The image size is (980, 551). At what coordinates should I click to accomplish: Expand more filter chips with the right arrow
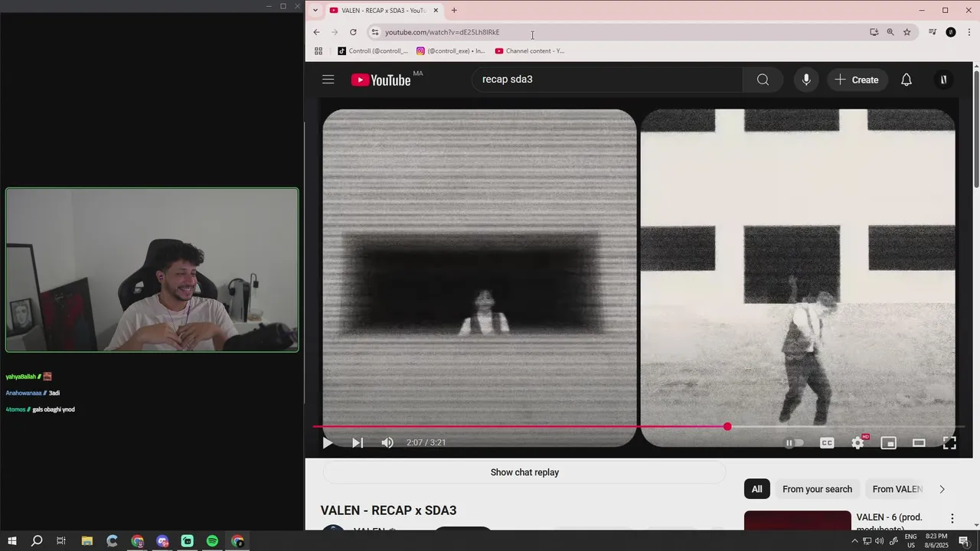click(x=942, y=489)
